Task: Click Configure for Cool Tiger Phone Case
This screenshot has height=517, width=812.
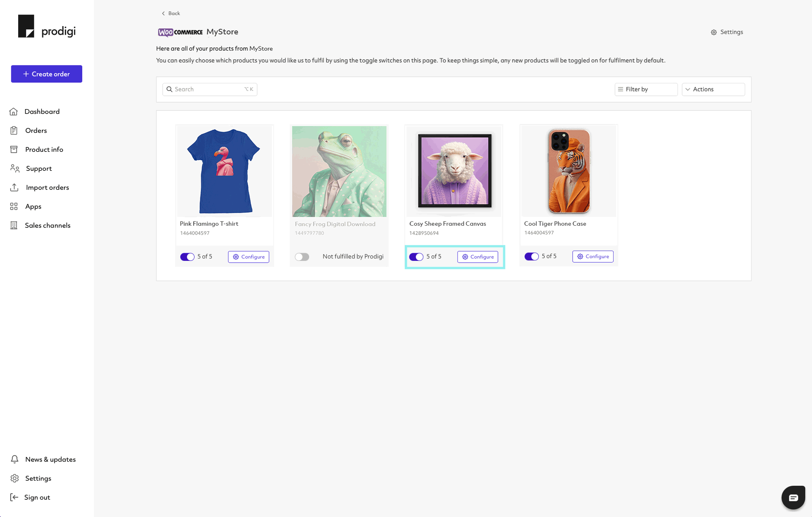Action: tap(593, 256)
